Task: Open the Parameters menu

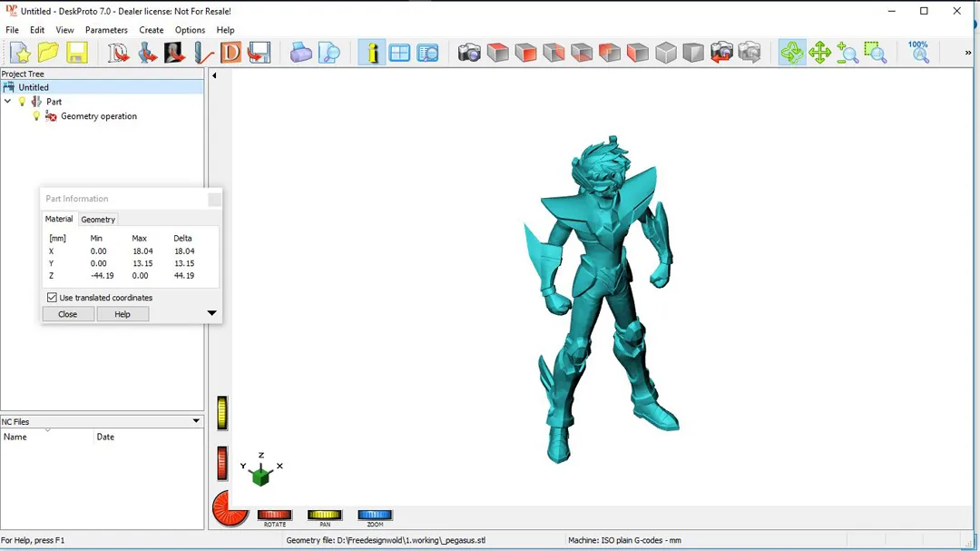Action: [106, 30]
